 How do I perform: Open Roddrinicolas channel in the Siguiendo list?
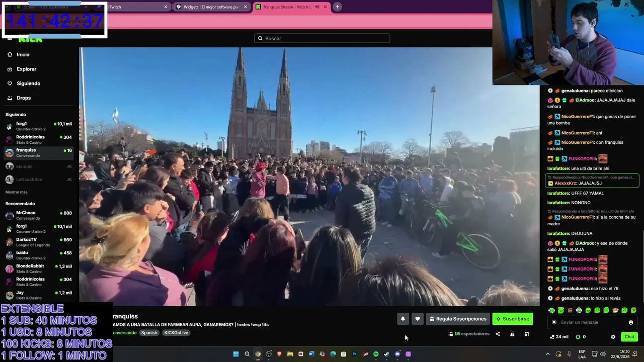tap(39, 139)
